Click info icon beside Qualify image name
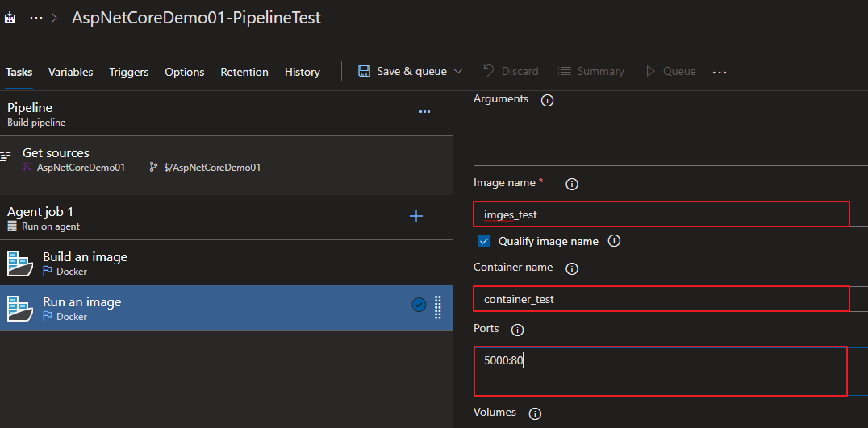 614,241
